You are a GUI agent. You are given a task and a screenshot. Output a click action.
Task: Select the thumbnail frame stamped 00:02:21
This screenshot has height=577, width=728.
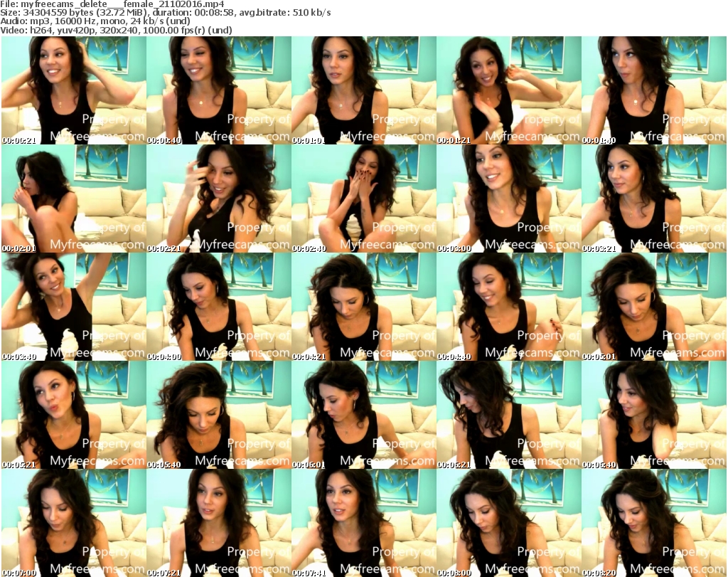click(x=219, y=198)
